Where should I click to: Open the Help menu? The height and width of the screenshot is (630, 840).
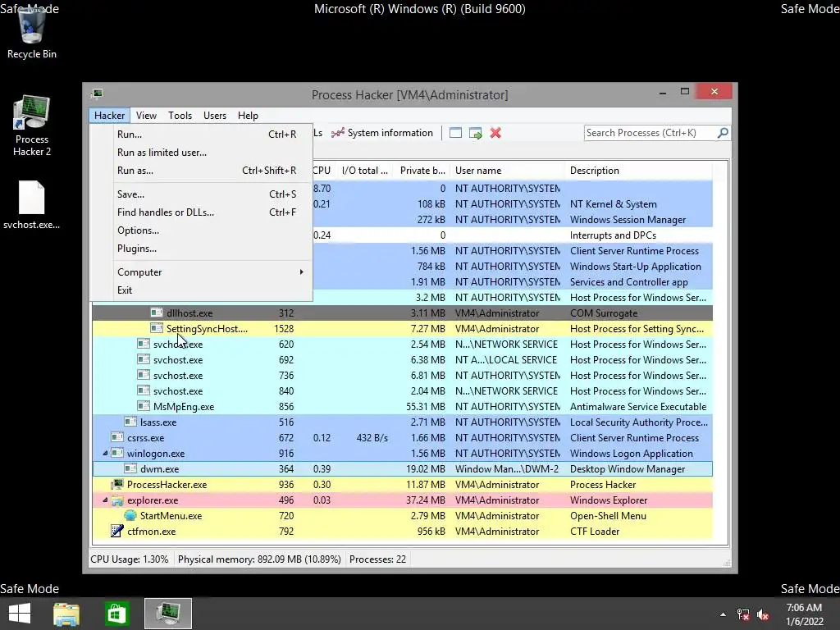(248, 116)
